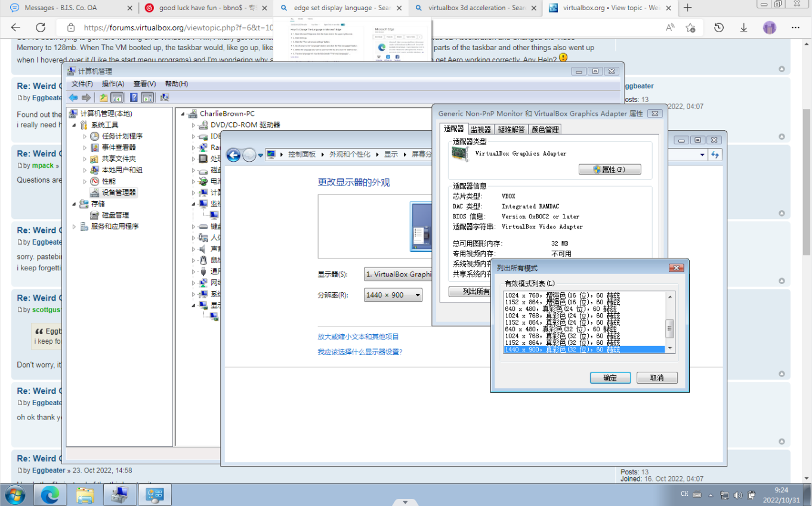
Task: Switch to virtualbox 3d acceleration browser tab
Action: pyautogui.click(x=476, y=8)
